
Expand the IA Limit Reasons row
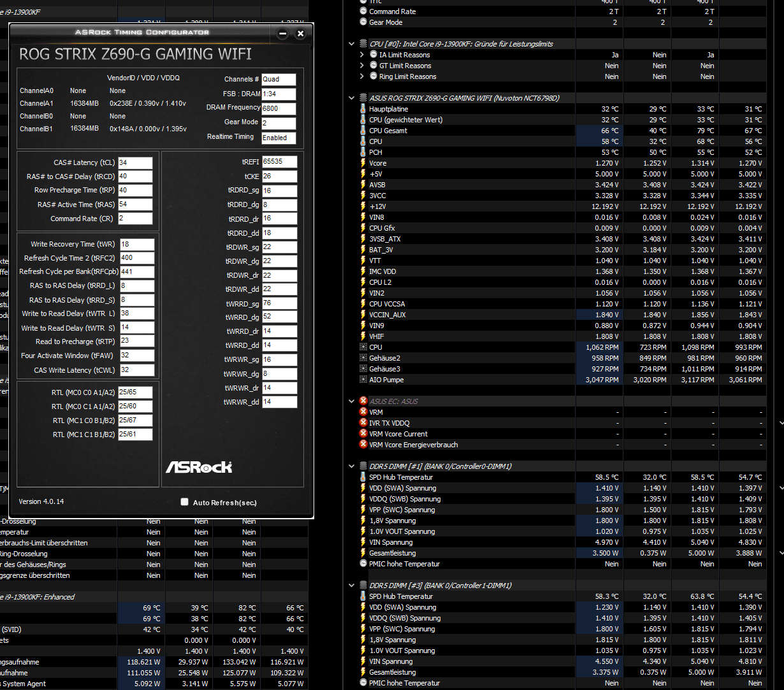(363, 55)
